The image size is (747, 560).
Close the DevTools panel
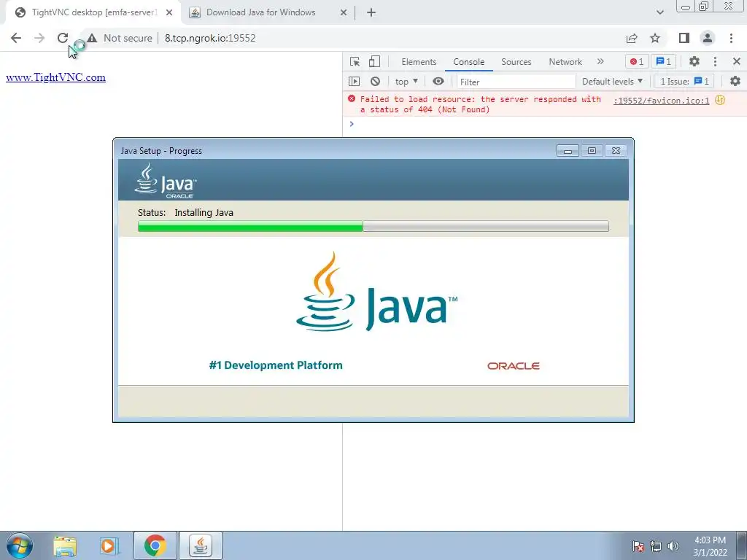737,61
